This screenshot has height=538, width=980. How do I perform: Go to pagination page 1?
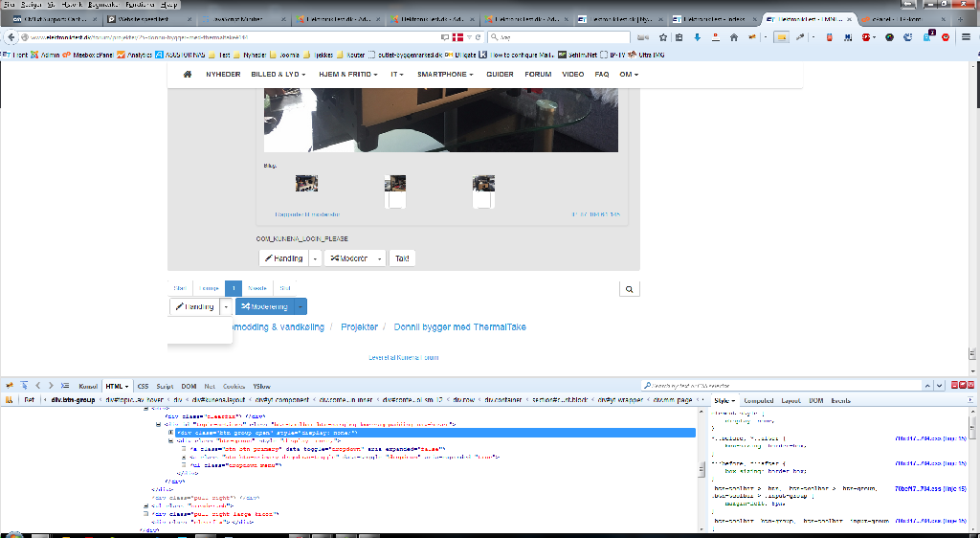[x=234, y=288]
